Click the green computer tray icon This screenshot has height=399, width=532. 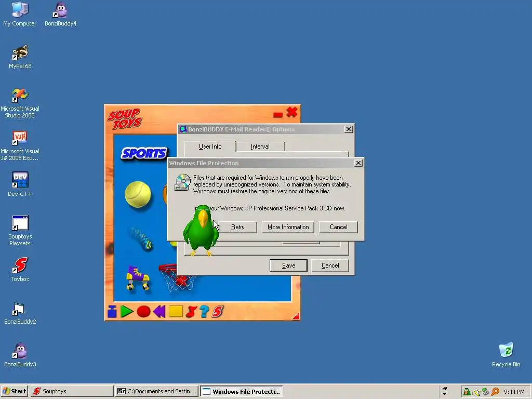coord(486,392)
